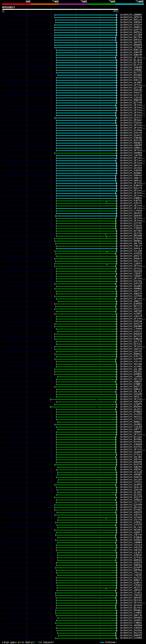Open the UniRef100_Q7VUG1 entry
146x644 pixels.
[131, 557]
